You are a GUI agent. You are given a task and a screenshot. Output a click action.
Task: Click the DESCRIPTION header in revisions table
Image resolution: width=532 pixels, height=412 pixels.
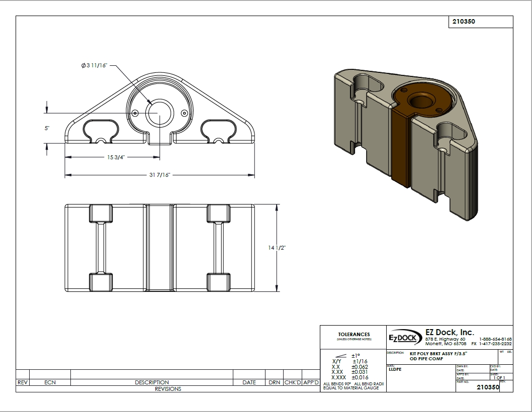point(152,382)
